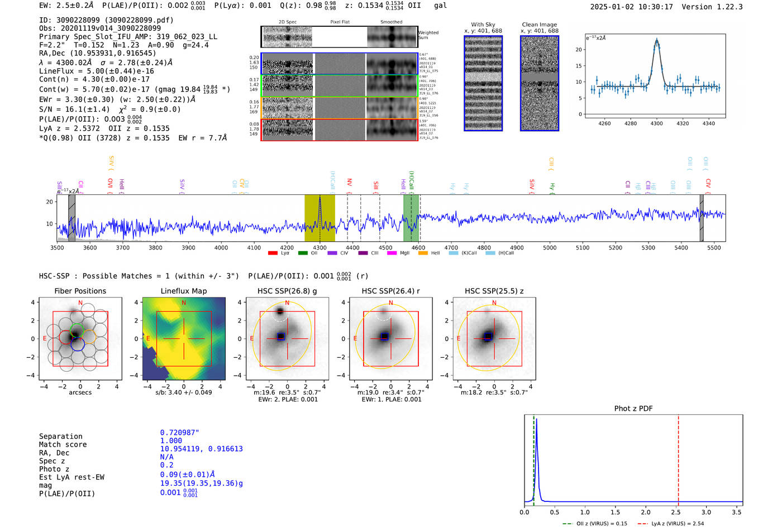Click the 'LyA z (VIRUS) = 2.54' legend entry
The width and height of the screenshot is (782, 532).
click(x=670, y=524)
